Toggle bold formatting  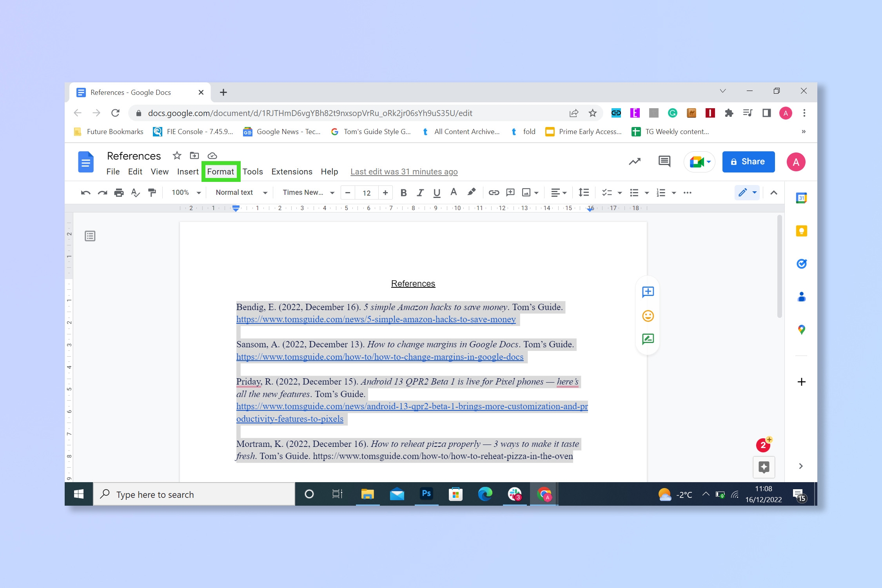[403, 192]
